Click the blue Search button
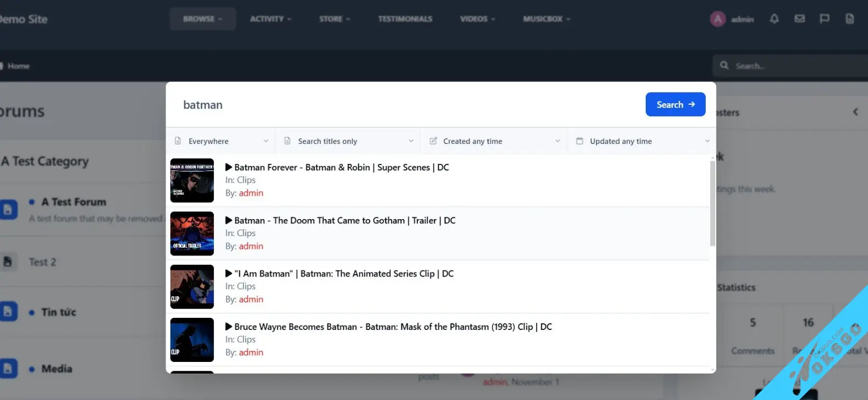 pyautogui.click(x=675, y=104)
